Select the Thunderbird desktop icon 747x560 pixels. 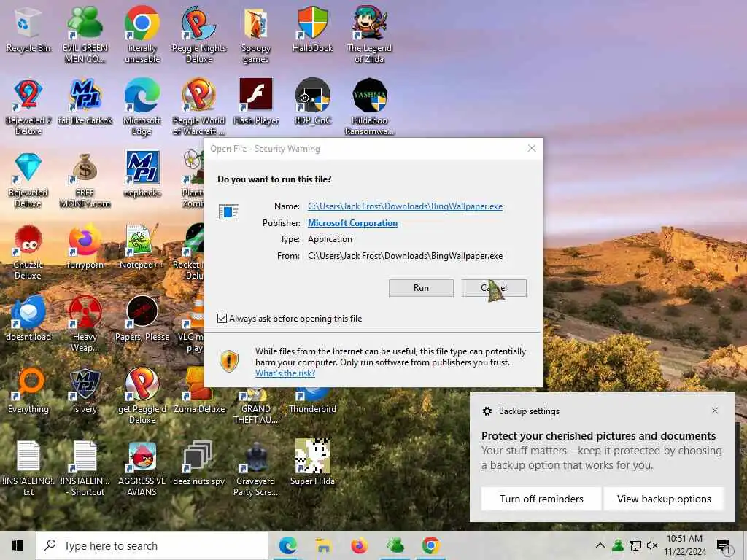(x=312, y=402)
